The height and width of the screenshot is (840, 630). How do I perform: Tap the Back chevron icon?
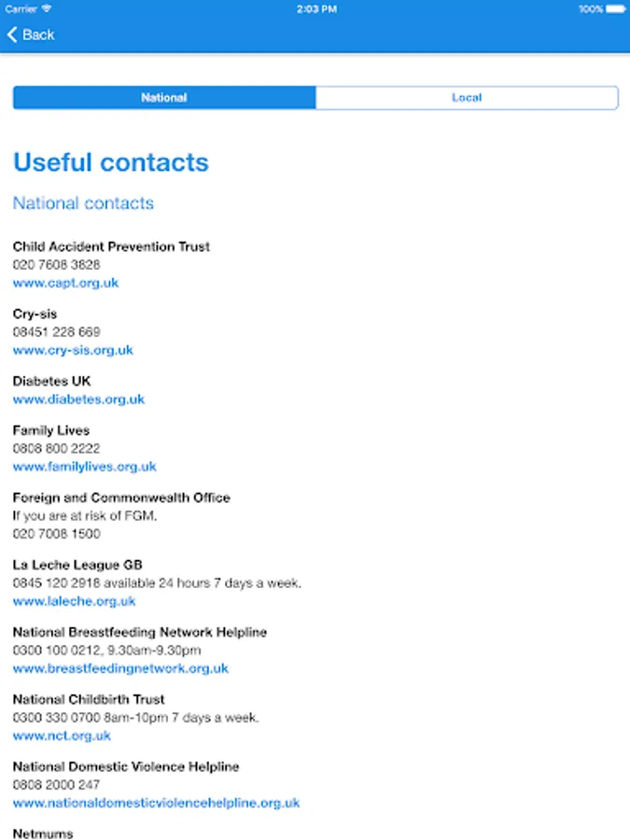[12, 35]
